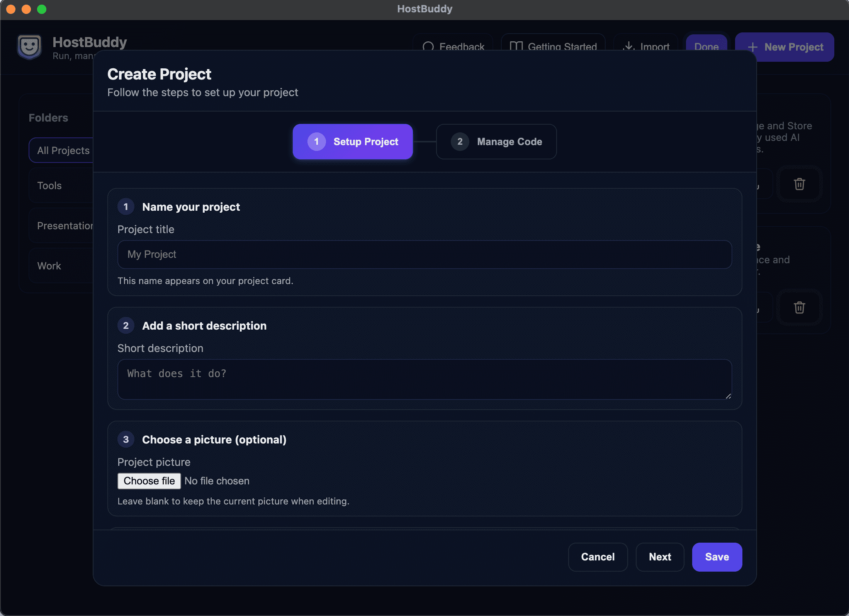Click the upper trash can icon
This screenshot has width=849, height=616.
pos(799,184)
